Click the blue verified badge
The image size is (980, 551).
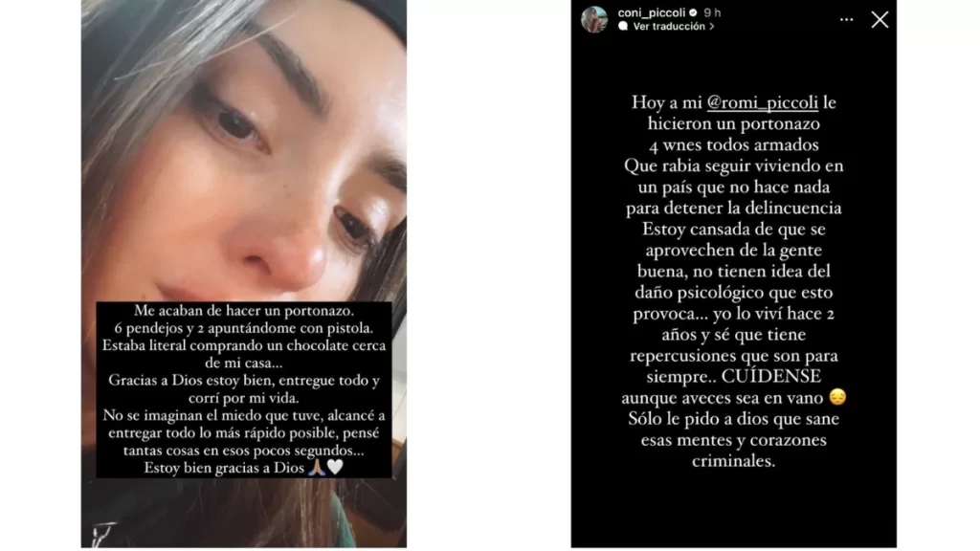(693, 12)
